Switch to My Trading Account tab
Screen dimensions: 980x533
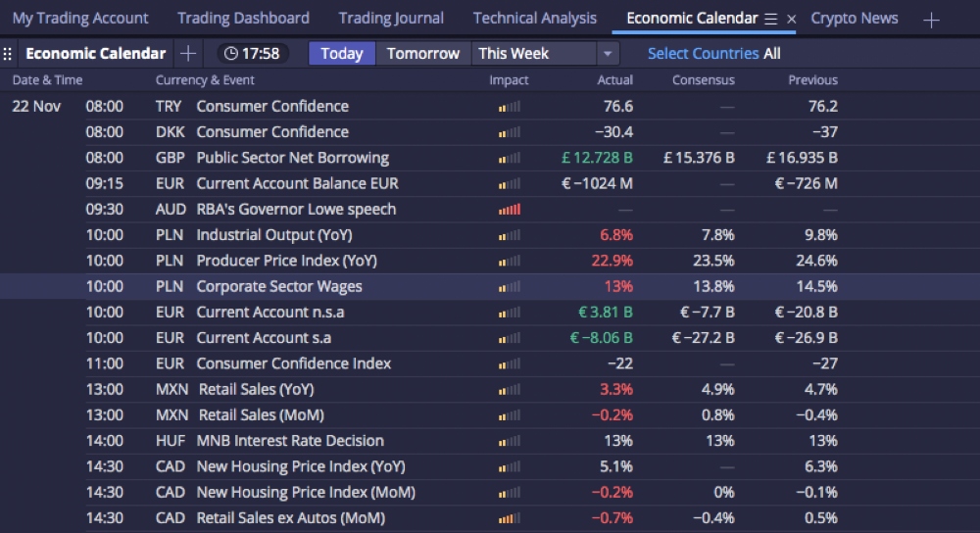(80, 18)
